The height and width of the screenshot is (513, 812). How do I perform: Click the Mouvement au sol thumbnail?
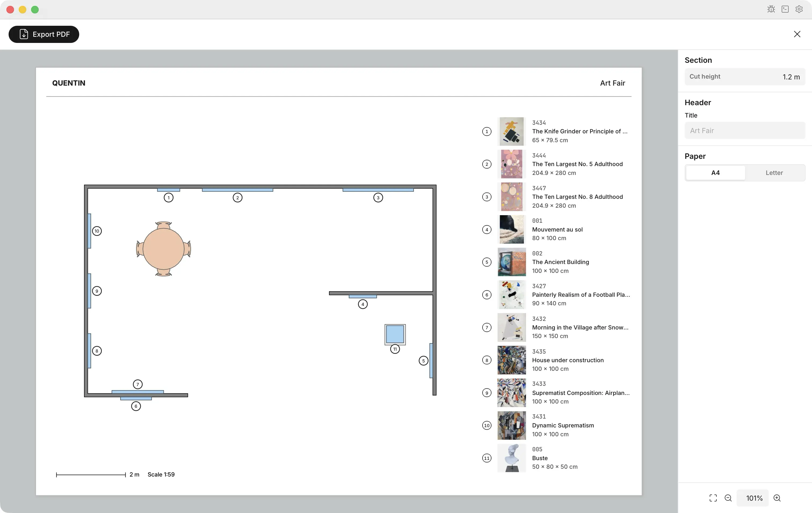tap(512, 229)
